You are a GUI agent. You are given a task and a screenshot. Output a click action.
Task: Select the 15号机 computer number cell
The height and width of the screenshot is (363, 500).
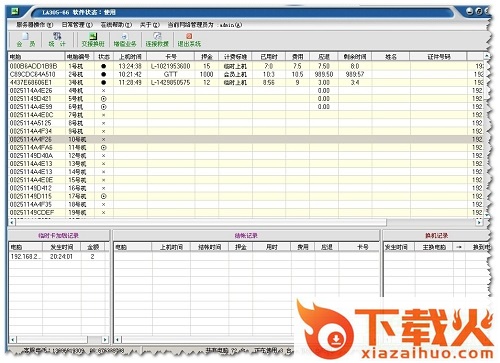[79, 180]
